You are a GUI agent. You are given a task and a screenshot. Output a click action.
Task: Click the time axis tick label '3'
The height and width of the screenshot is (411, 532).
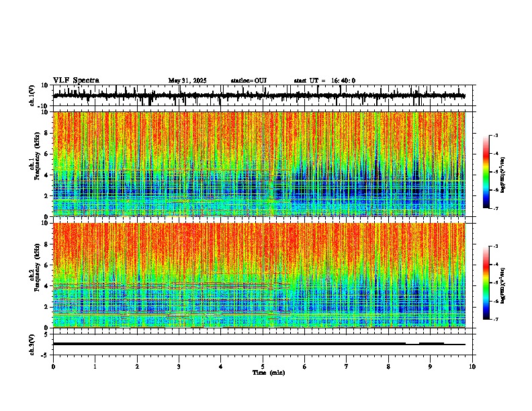tap(179, 367)
